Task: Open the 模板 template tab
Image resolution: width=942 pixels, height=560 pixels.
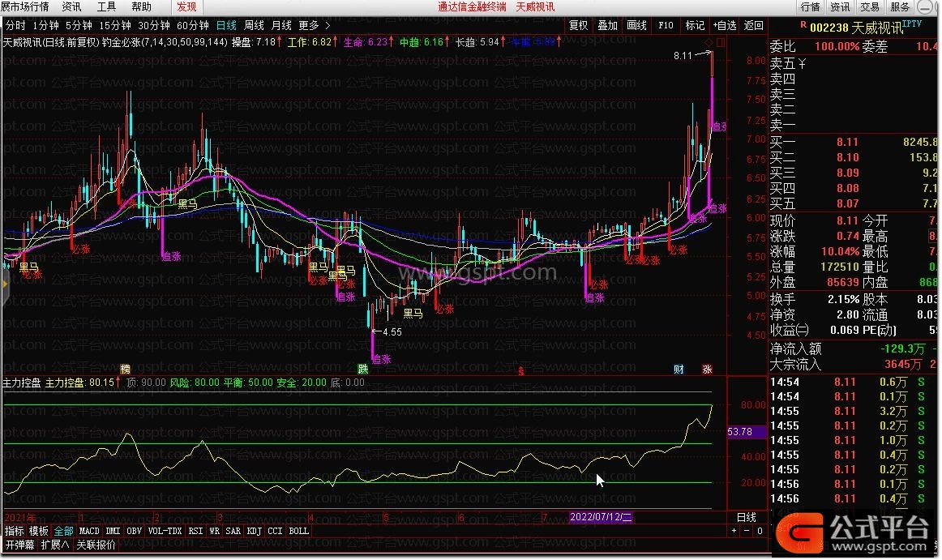Action: click(38, 531)
